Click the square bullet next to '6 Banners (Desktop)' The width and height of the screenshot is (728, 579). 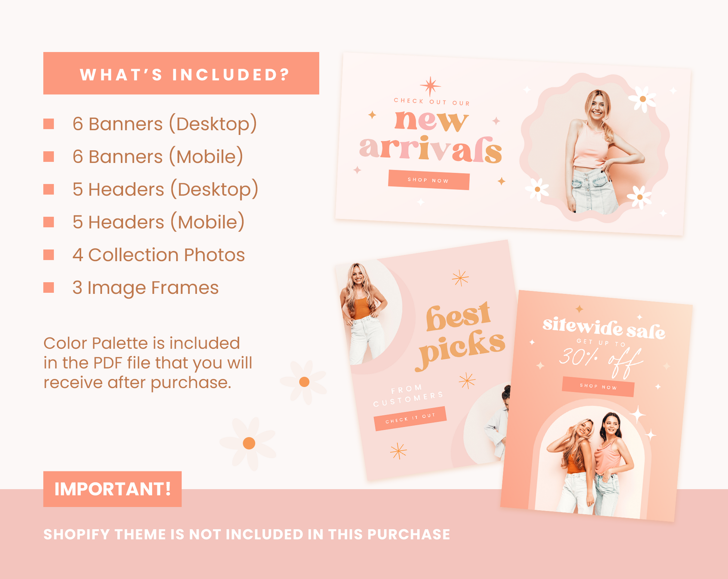49,124
